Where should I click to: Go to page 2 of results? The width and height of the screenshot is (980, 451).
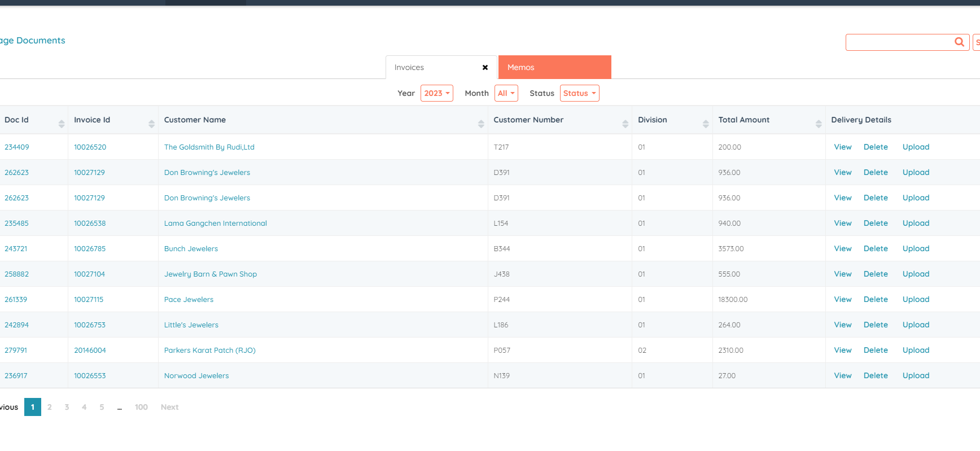(50, 407)
